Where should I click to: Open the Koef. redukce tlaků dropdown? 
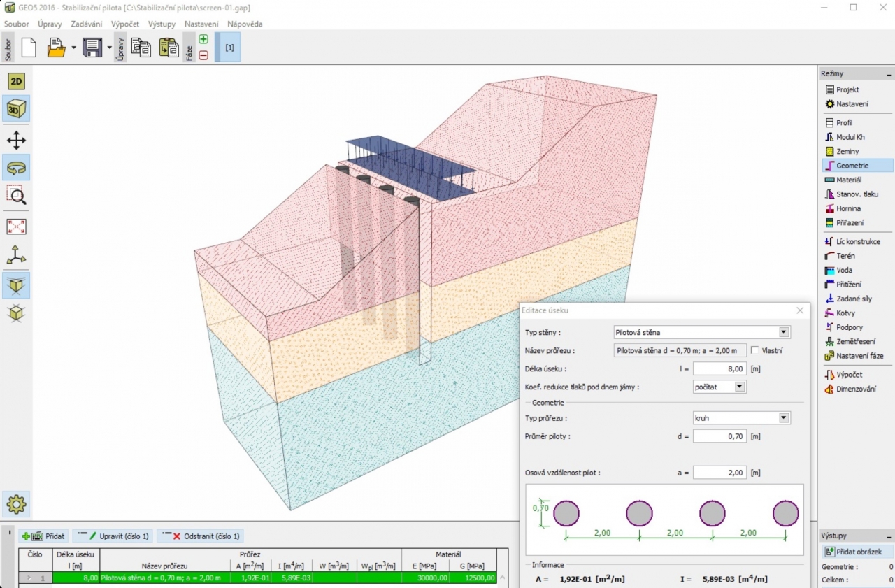tap(740, 387)
